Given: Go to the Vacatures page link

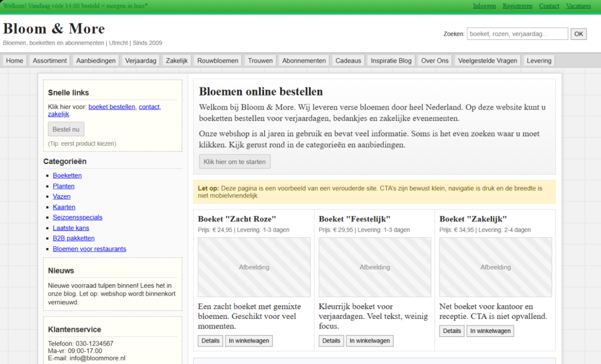Looking at the screenshot, I should click(x=578, y=6).
